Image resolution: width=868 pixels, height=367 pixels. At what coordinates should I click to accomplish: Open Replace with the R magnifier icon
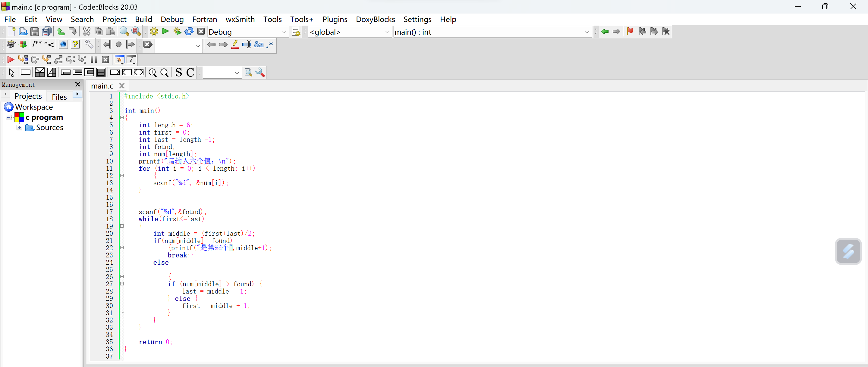click(x=136, y=31)
